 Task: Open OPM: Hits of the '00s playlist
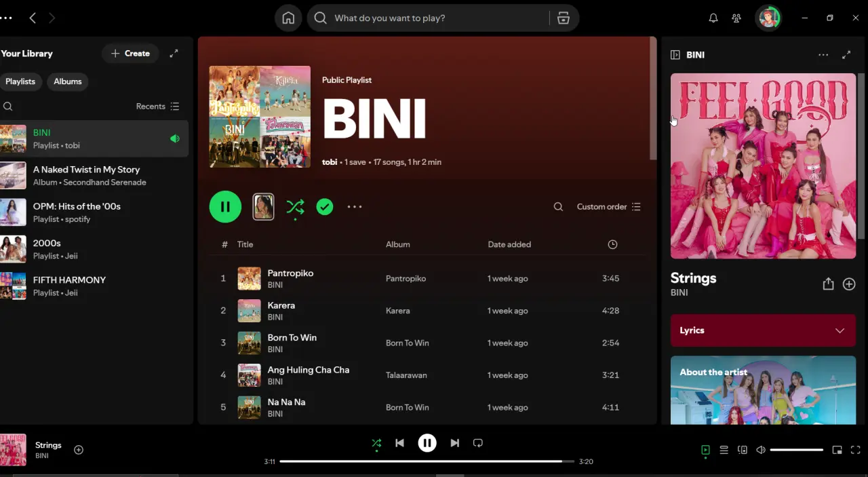pos(94,212)
